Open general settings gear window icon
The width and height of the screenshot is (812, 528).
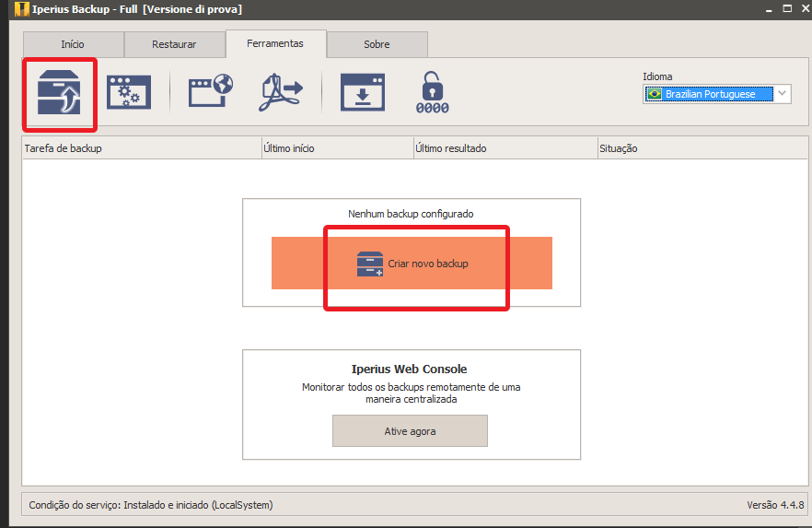click(x=129, y=92)
